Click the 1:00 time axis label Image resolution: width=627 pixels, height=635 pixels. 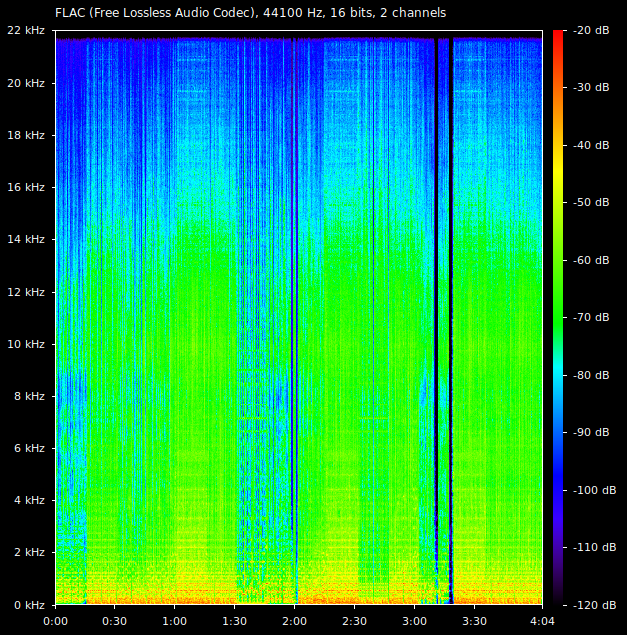point(175,621)
